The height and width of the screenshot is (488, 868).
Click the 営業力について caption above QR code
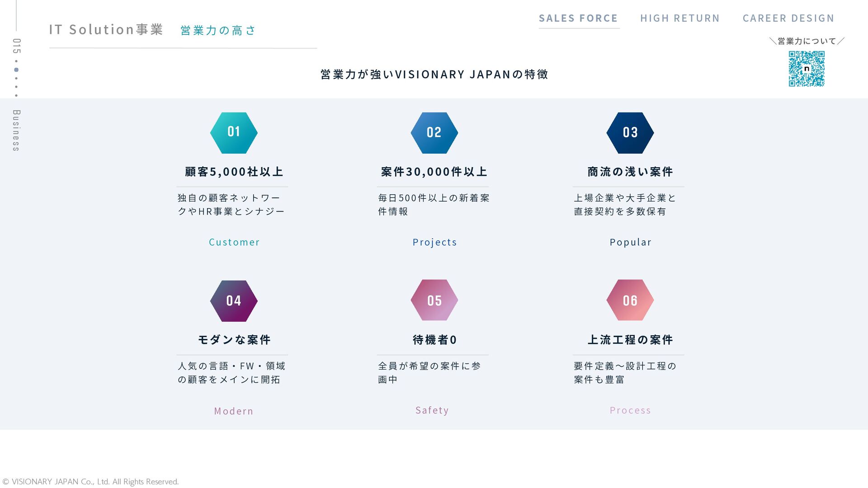tap(807, 41)
